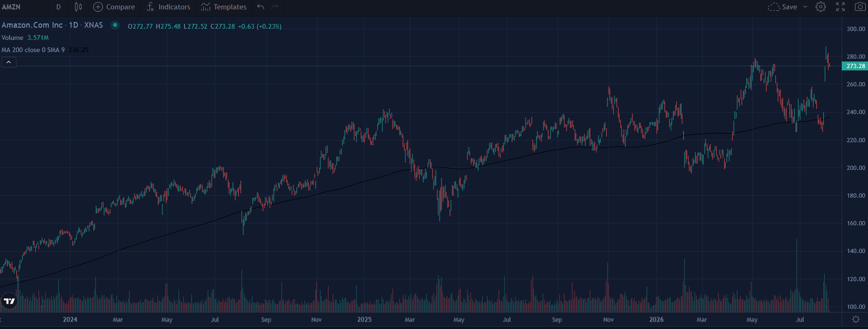868x329 pixels.
Task: Click the 100.00 price axis label
Action: [x=856, y=307]
